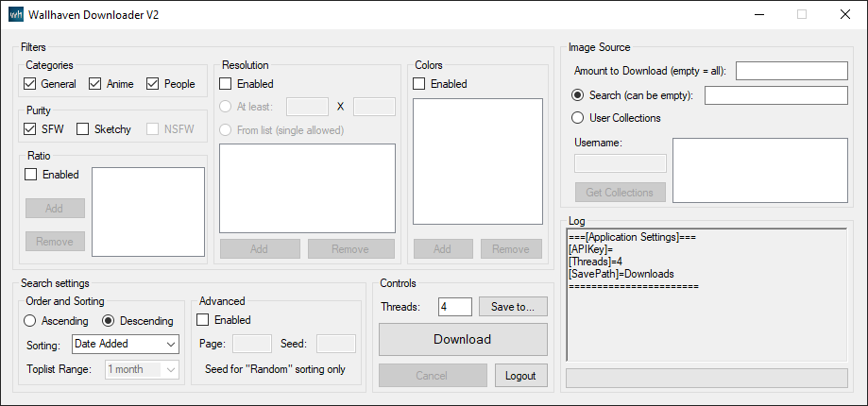Click the Download button
The height and width of the screenshot is (406, 868).
point(463,339)
